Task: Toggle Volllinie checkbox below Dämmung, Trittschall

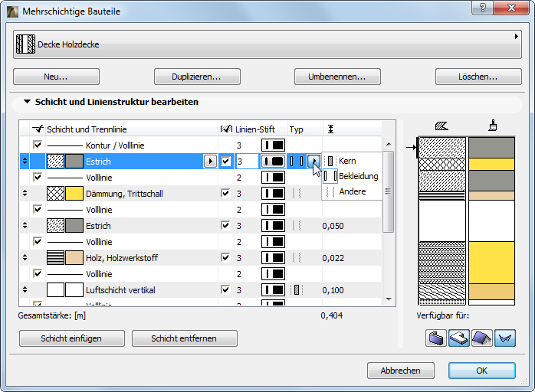Action: 38,209
